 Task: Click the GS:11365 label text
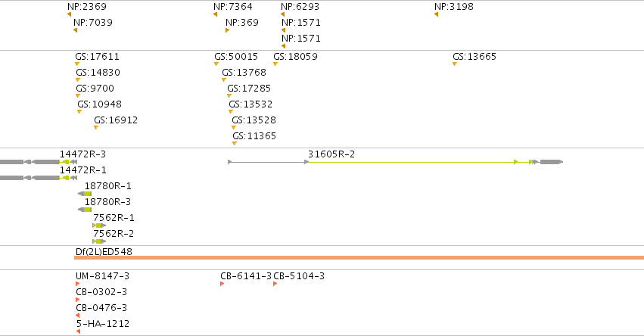coord(254,136)
